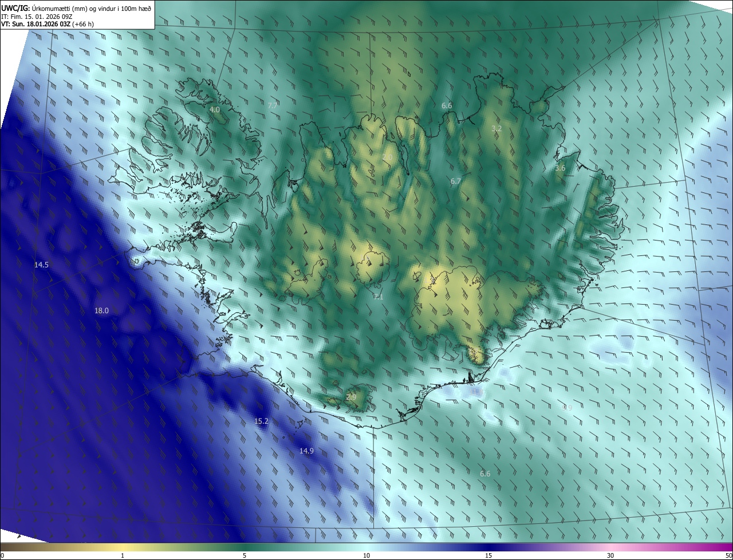Click the colorbar tick label 15
733x560 pixels.
(488, 555)
